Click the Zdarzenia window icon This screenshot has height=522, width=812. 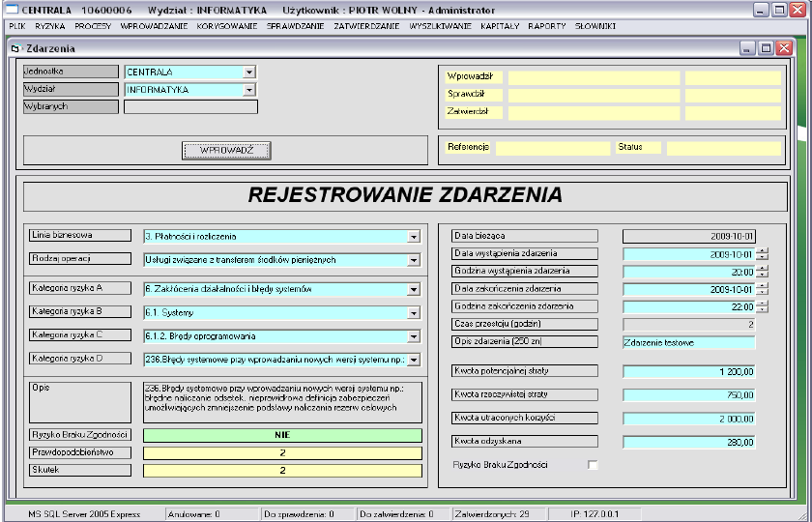coord(15,48)
